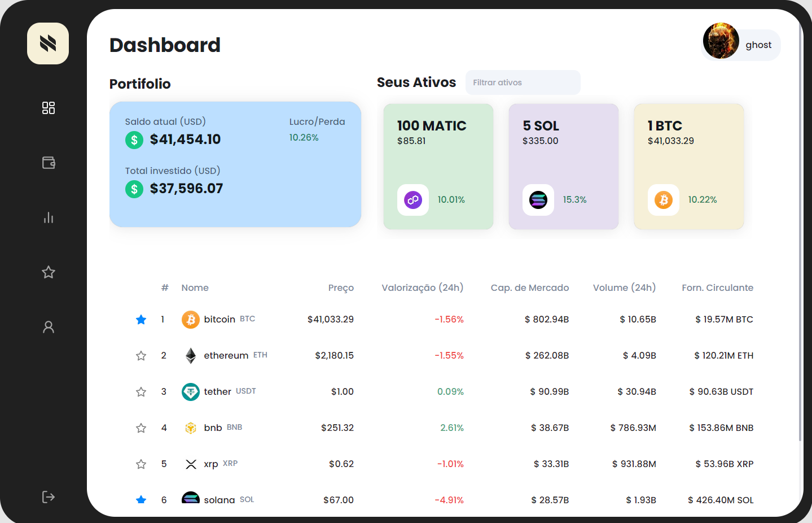812x523 pixels.
Task: Click the Polygon icon on MATIC card
Action: 413,200
